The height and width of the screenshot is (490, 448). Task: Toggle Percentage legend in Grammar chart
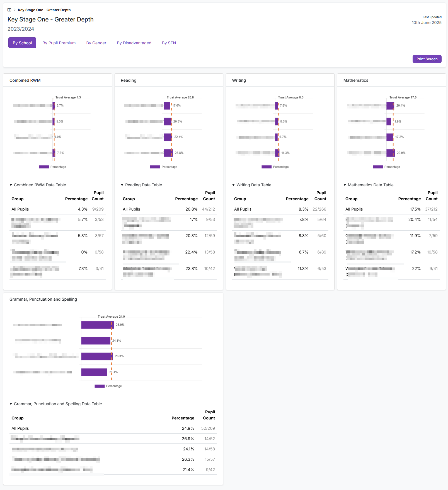coord(108,386)
